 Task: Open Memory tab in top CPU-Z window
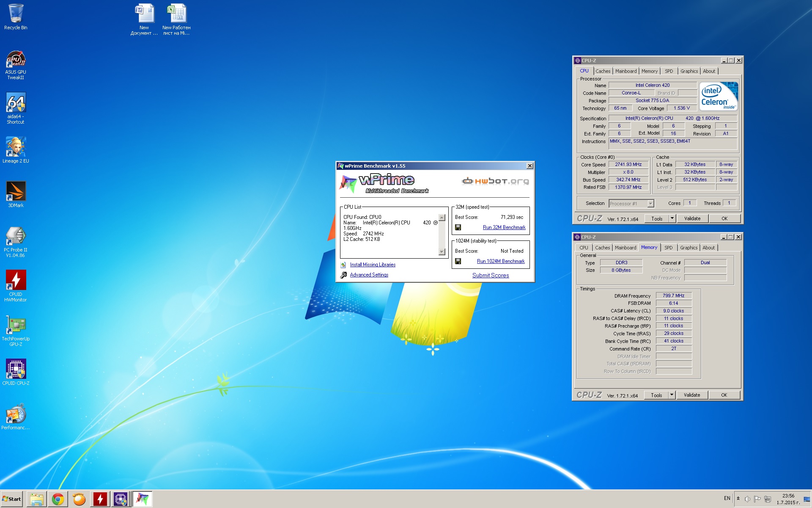650,71
